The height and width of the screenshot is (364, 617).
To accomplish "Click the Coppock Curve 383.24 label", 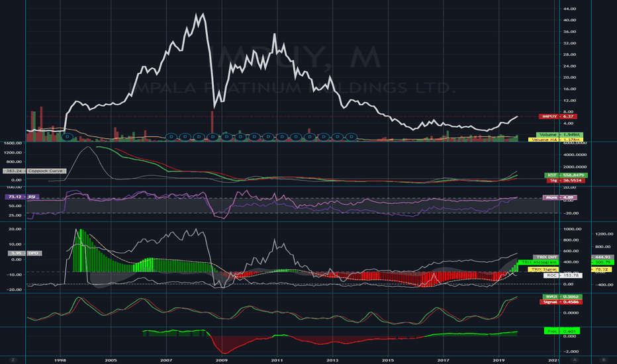I will [x=34, y=171].
